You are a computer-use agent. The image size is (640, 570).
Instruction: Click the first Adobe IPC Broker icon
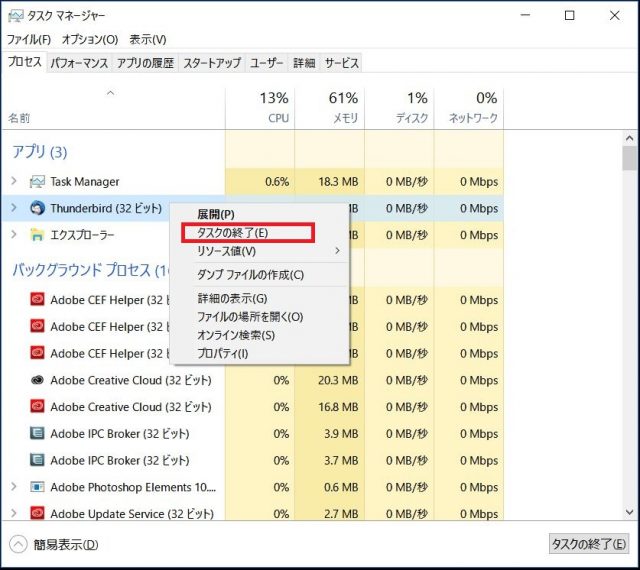tap(37, 434)
